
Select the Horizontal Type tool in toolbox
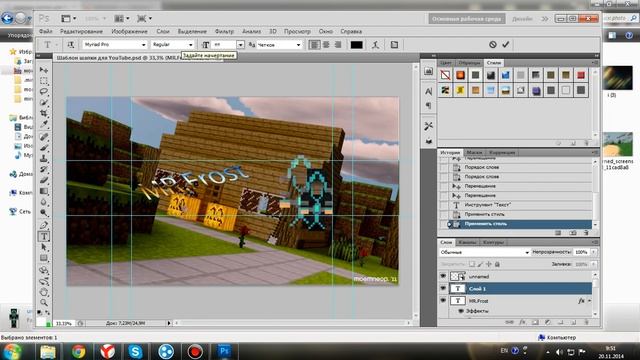(44, 236)
